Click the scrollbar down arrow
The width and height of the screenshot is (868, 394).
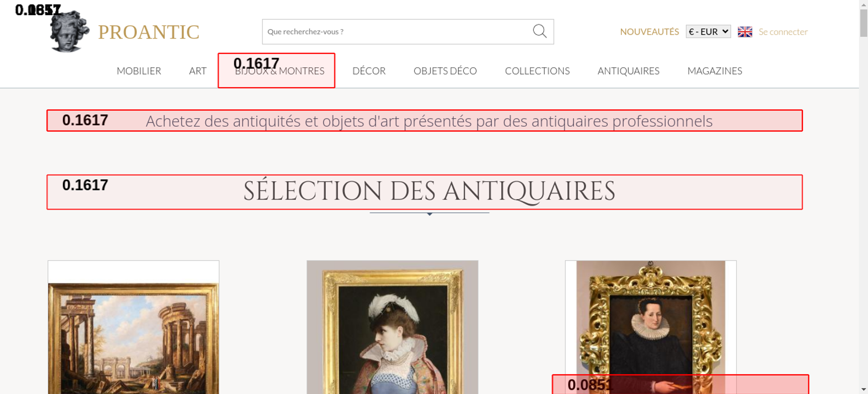click(x=863, y=389)
